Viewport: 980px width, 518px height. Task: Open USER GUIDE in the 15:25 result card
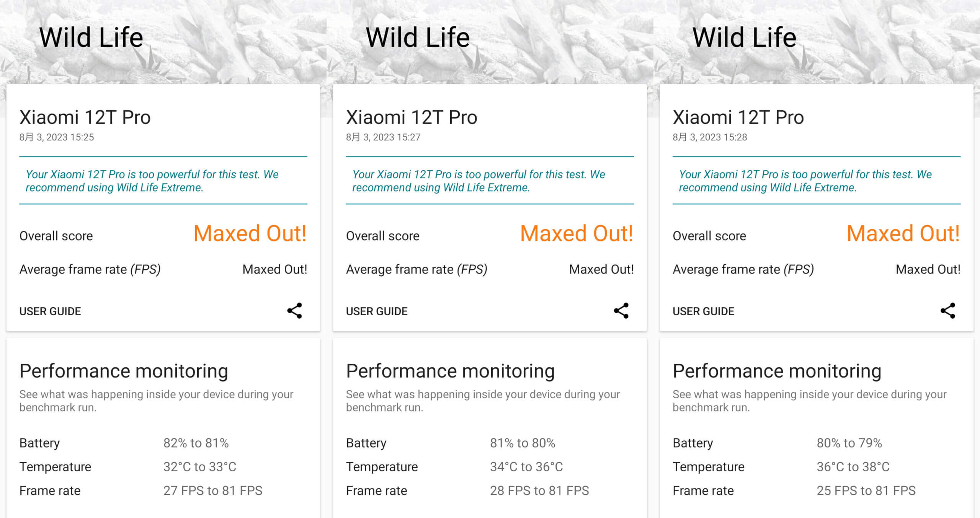coord(50,311)
